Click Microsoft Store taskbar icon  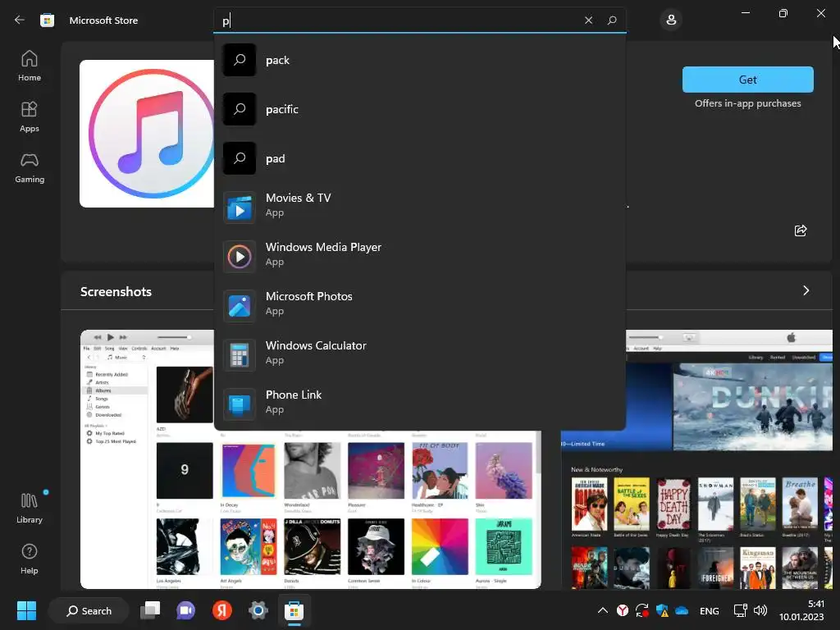click(x=294, y=610)
